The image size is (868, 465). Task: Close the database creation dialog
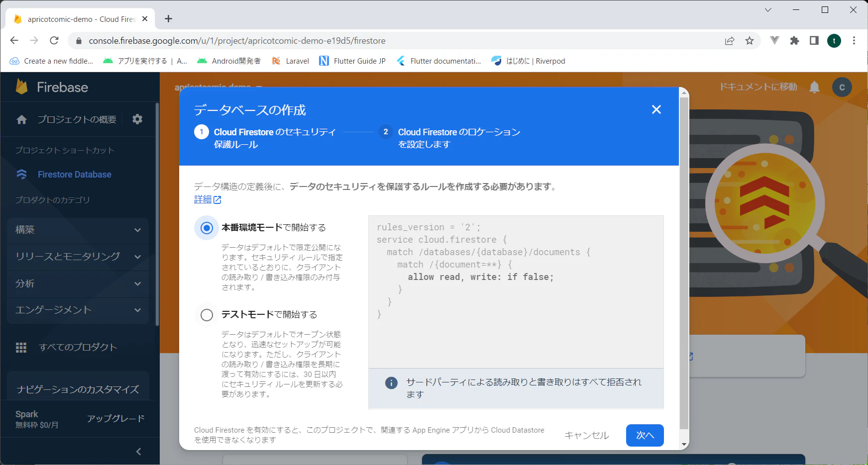pyautogui.click(x=656, y=109)
